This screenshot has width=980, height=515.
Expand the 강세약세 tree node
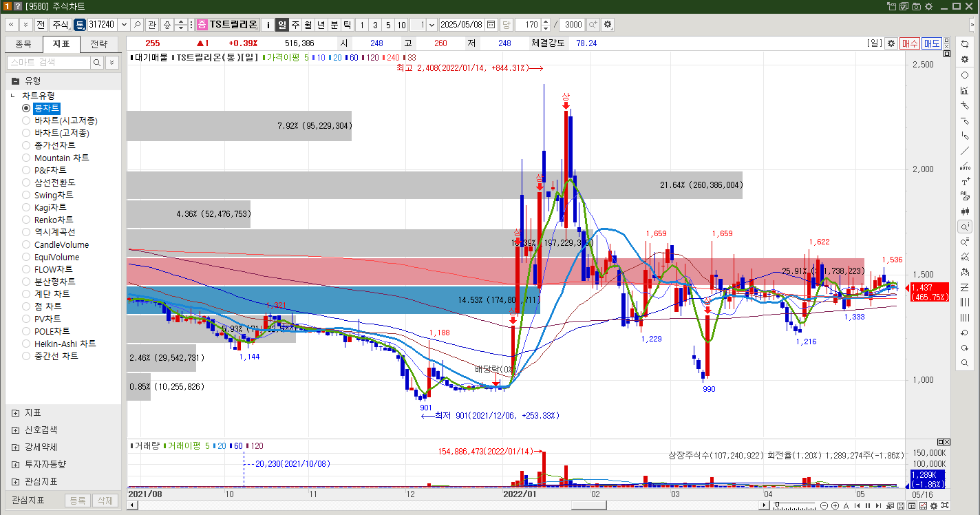pos(15,447)
